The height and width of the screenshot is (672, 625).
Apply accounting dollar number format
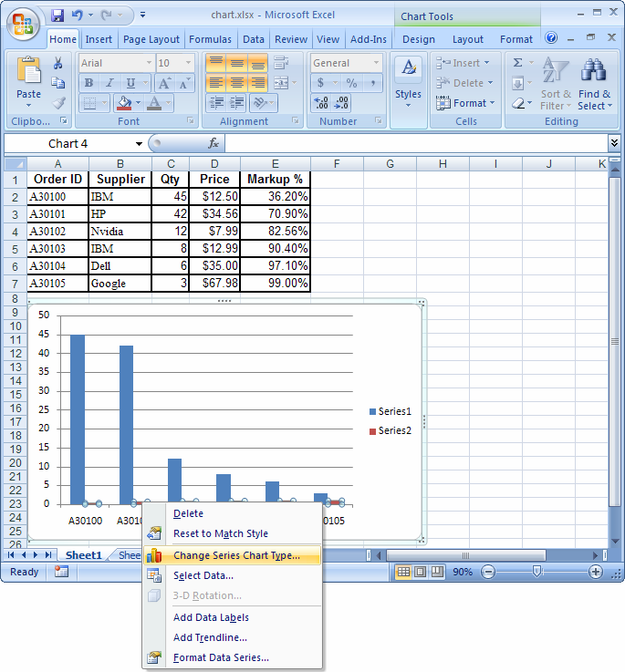[320, 83]
